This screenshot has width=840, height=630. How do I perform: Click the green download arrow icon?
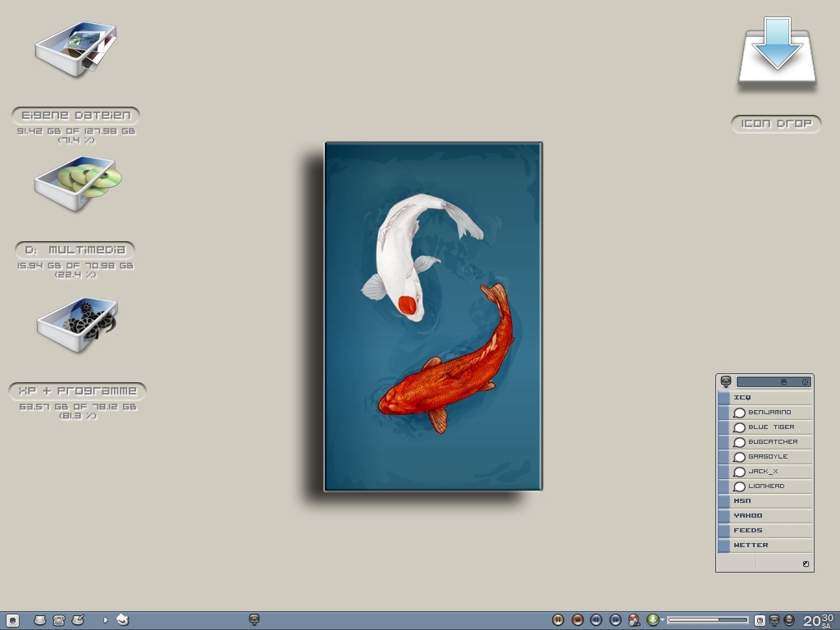point(652,620)
